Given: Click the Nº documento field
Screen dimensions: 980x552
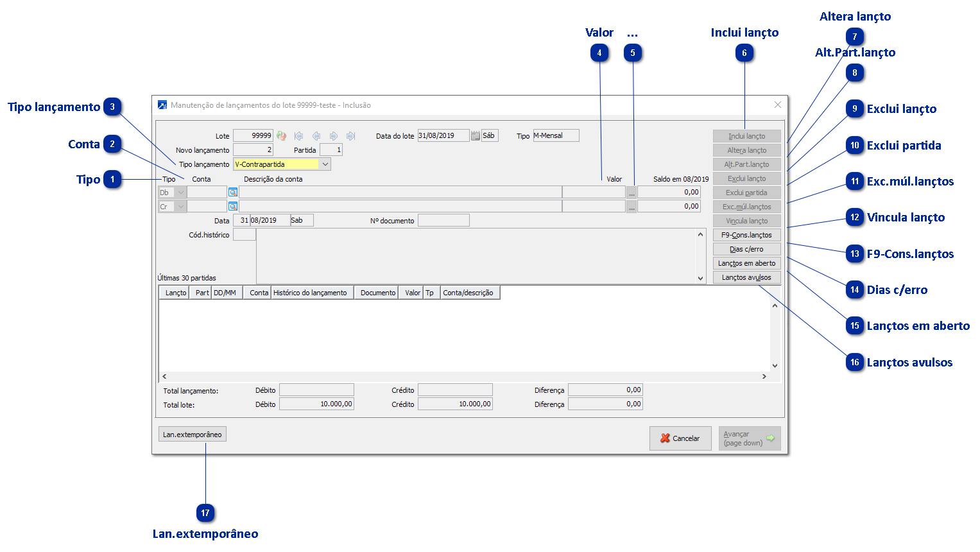Looking at the screenshot, I should [x=443, y=220].
